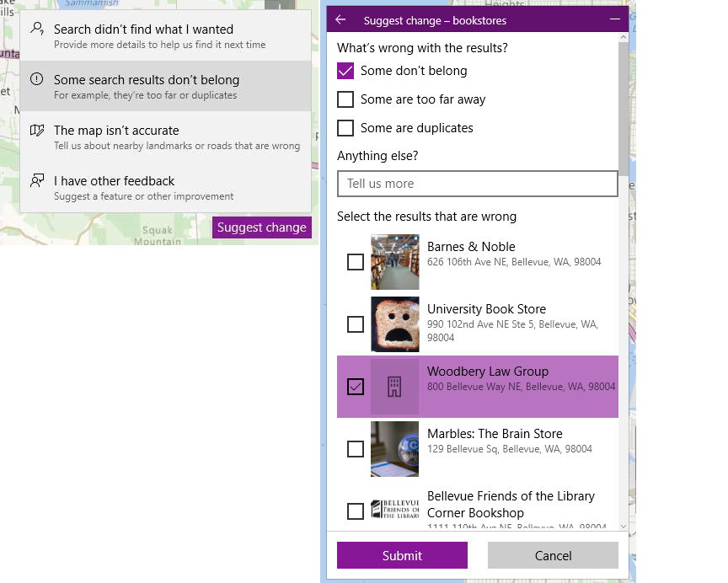The width and height of the screenshot is (728, 583).
Task: Click the 'Woodbery Law Group' result name
Action: 488,372
